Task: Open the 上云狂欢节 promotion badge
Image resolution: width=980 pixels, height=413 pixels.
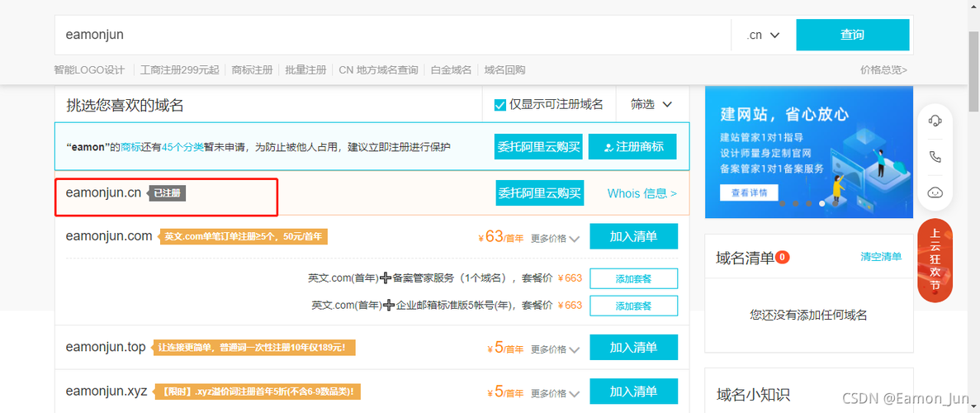Action: [x=935, y=260]
